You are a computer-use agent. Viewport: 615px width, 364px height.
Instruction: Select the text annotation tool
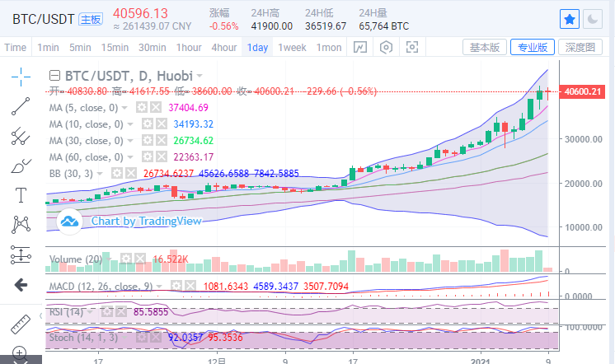(x=21, y=194)
